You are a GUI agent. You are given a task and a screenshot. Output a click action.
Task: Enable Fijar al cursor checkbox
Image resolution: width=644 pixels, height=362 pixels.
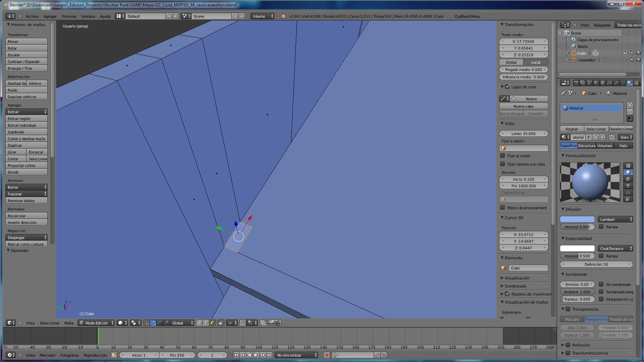click(x=502, y=156)
